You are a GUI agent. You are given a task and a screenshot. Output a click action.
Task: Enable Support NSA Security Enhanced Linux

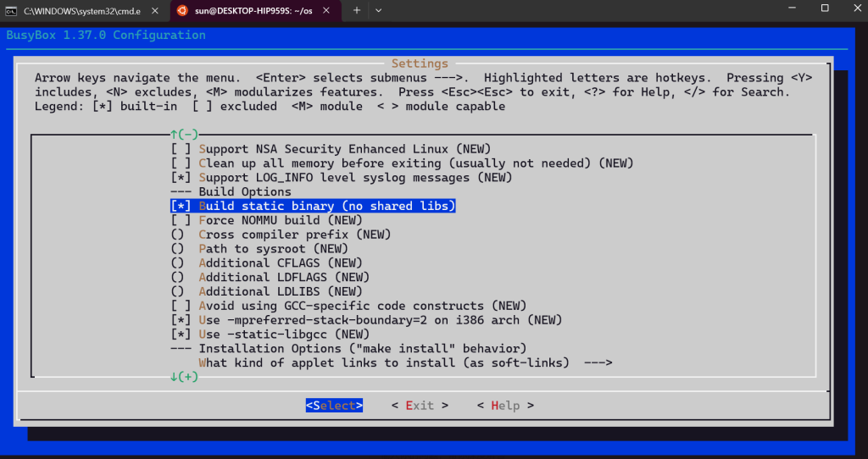click(180, 149)
